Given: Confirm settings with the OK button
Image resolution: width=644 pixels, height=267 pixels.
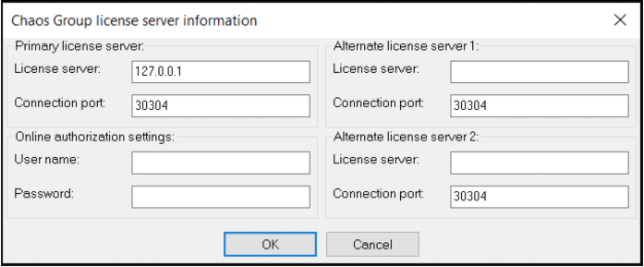Looking at the screenshot, I should [270, 244].
